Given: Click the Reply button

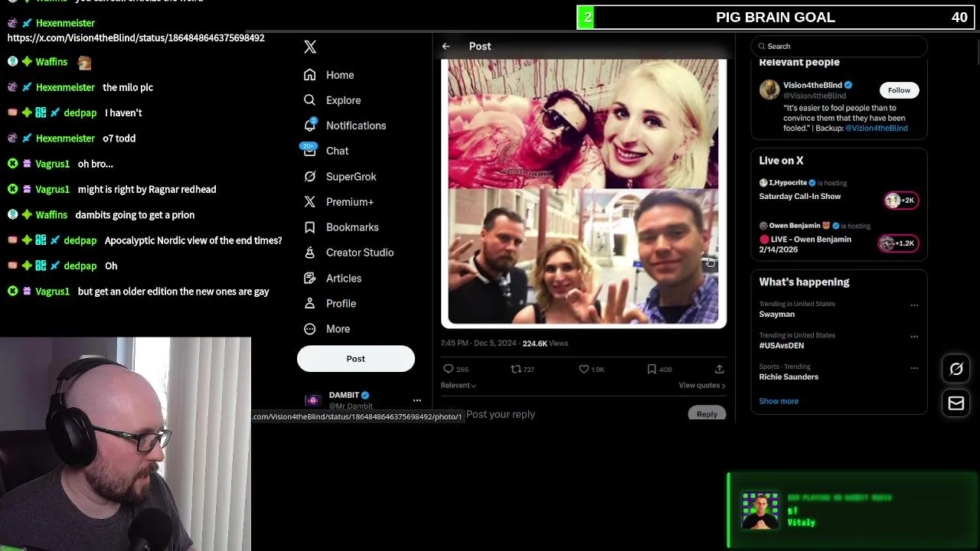Looking at the screenshot, I should [x=707, y=414].
